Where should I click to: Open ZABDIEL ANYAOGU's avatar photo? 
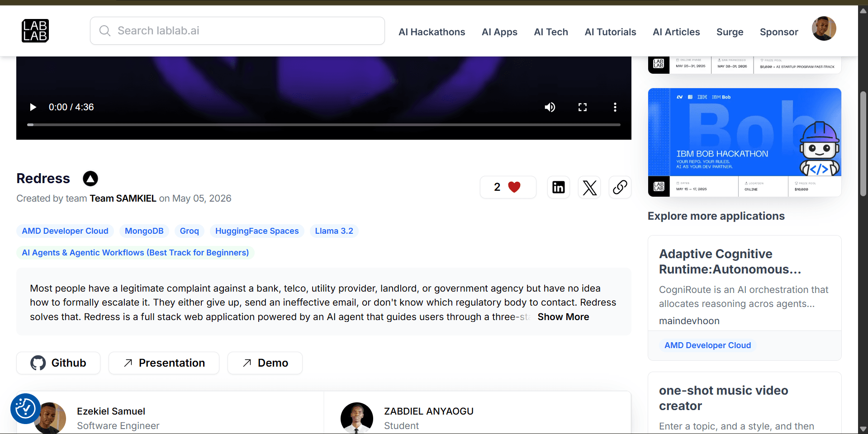[357, 418]
